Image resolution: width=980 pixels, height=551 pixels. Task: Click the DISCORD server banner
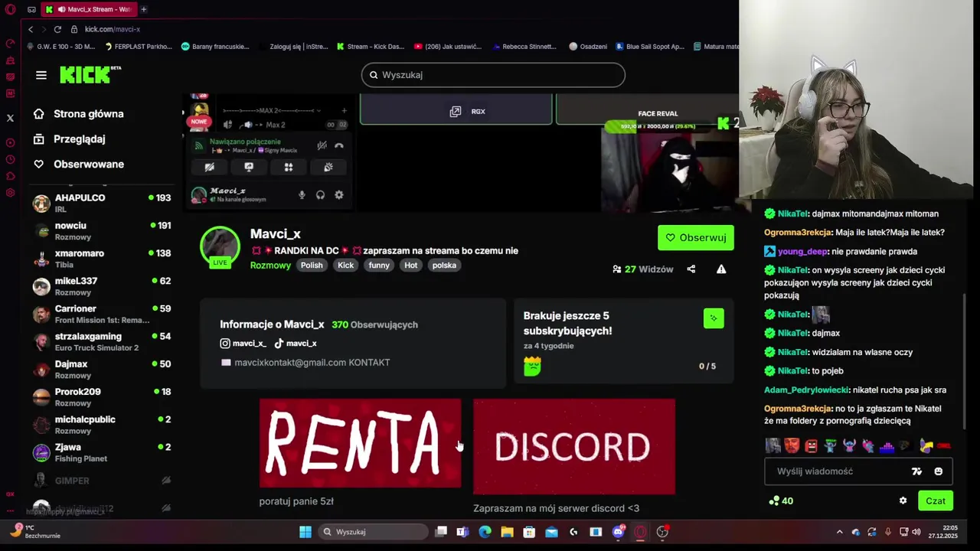point(574,446)
